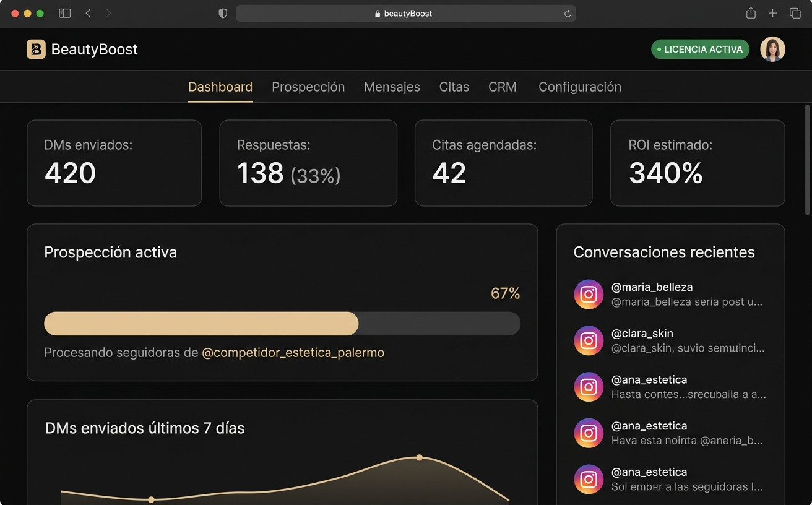
Task: Open the "Hasta contes" message preview
Action: pyautogui.click(x=688, y=394)
